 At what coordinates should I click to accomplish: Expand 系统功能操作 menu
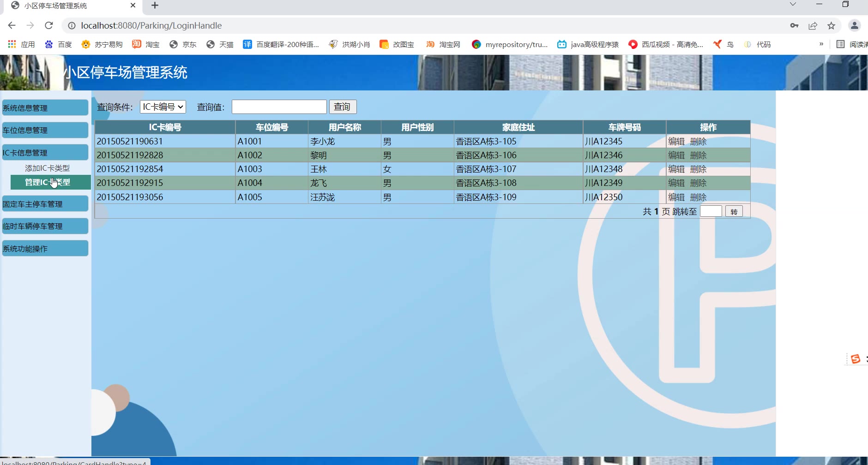[45, 248]
